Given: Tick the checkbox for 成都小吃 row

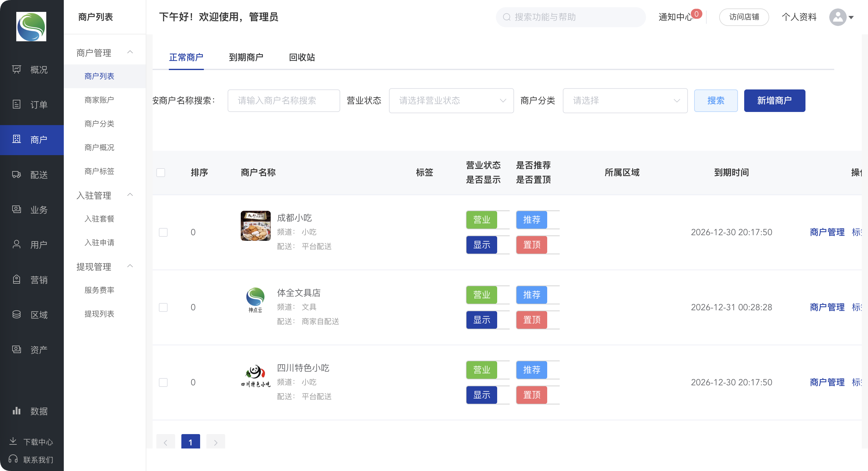Looking at the screenshot, I should 163,232.
